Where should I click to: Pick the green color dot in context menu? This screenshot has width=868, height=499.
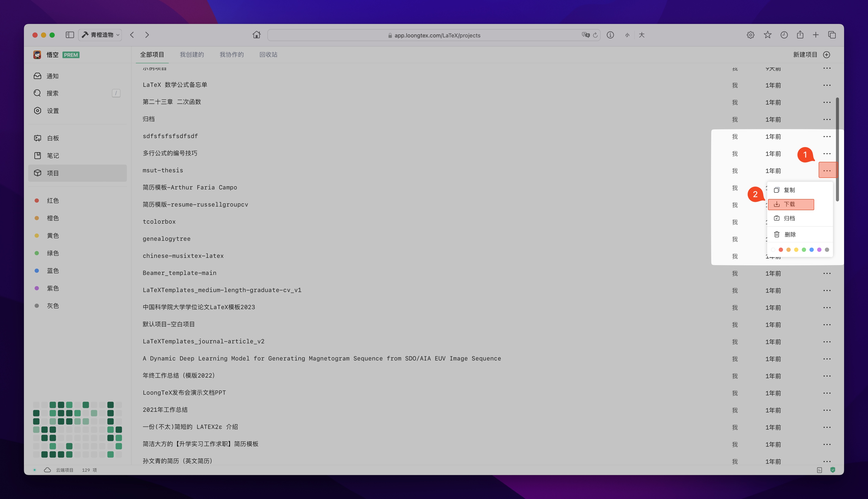click(804, 250)
